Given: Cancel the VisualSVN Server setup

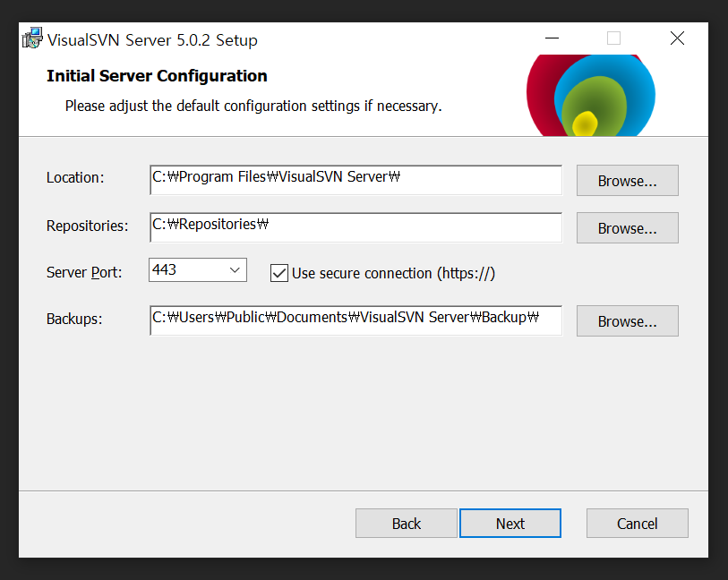Looking at the screenshot, I should [x=637, y=524].
